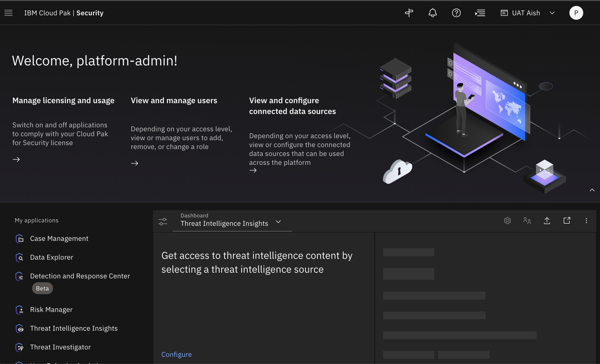The image size is (600, 364).
Task: Open dashboard settings gear icon
Action: [507, 221]
